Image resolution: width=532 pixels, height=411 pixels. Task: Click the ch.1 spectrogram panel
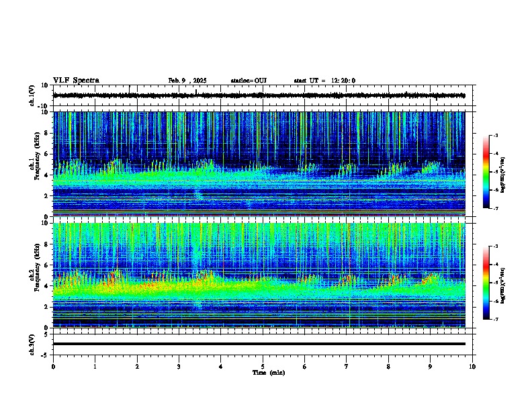pos(259,164)
